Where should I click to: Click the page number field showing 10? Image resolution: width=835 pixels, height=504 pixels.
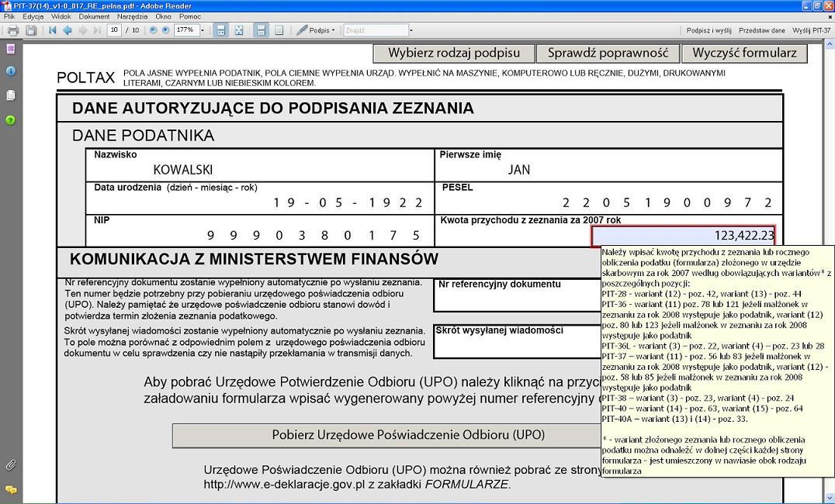[114, 29]
